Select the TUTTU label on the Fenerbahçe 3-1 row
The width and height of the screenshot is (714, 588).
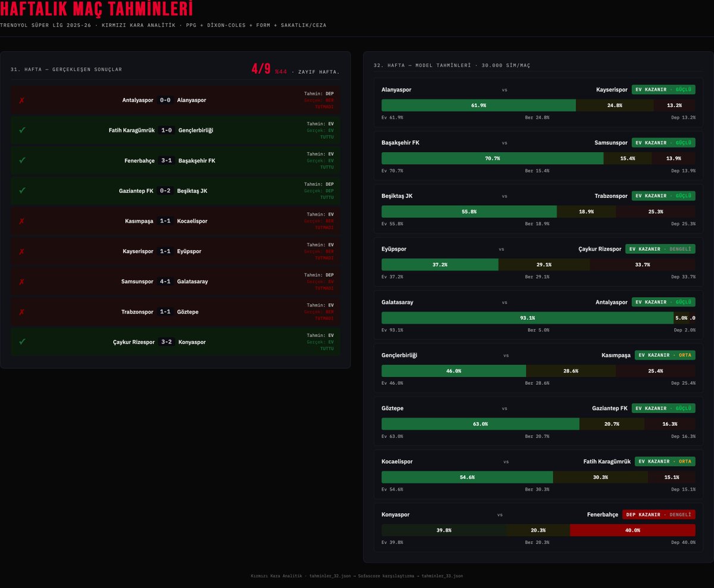pyautogui.click(x=327, y=167)
